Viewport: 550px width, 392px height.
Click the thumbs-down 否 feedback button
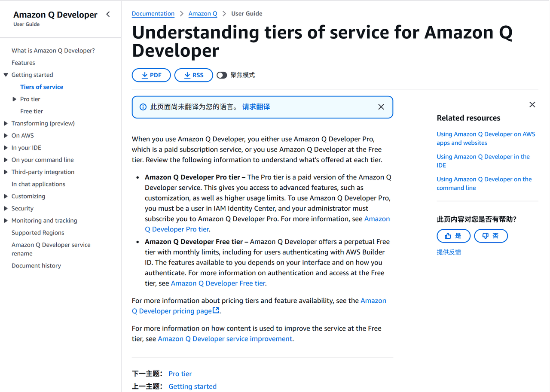(491, 236)
